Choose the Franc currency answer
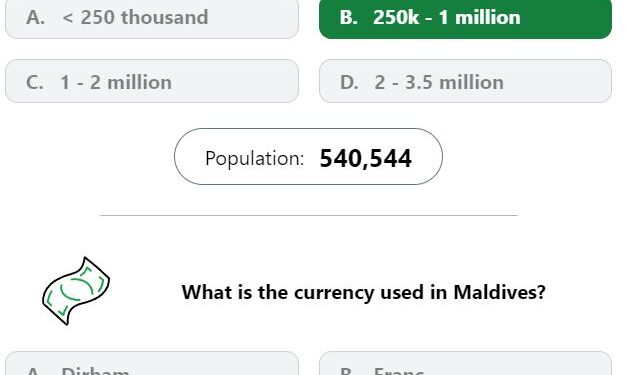This screenshot has height=375, width=627. (465, 363)
